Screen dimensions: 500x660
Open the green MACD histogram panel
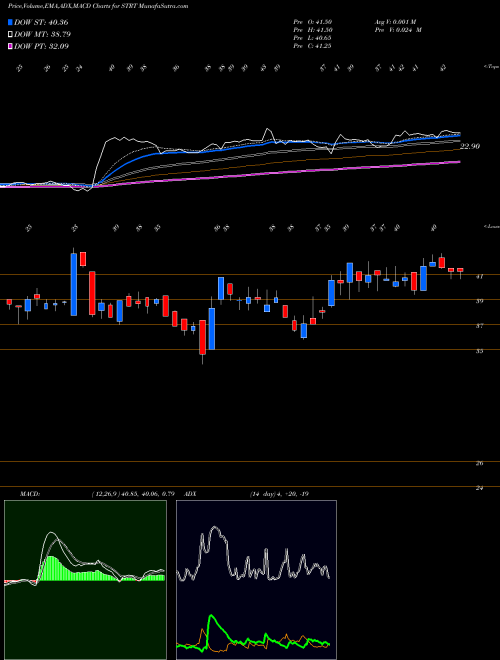[85, 580]
